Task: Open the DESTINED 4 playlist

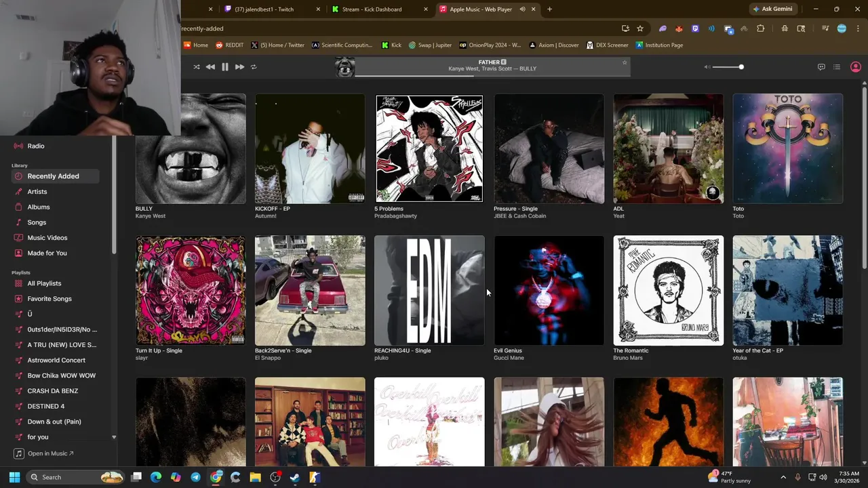Action: [x=46, y=406]
